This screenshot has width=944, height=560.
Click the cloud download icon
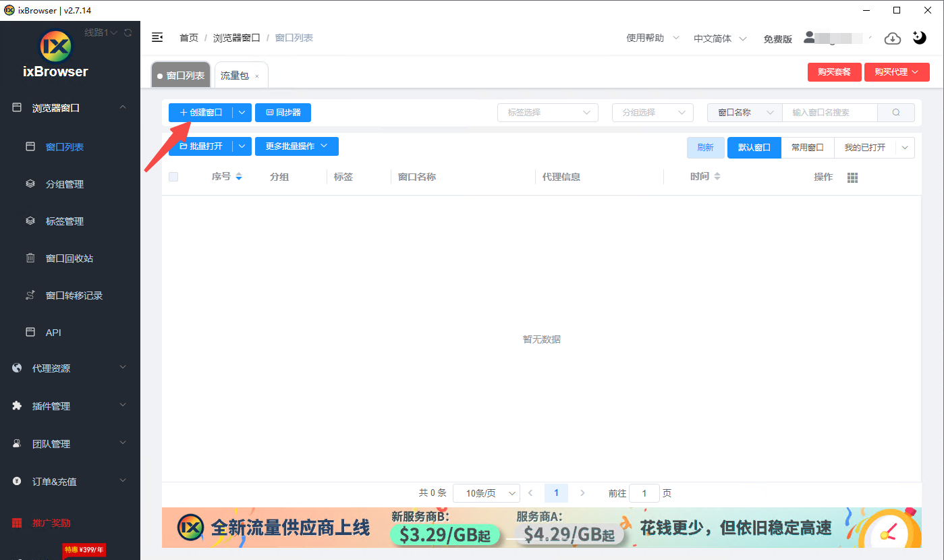pyautogui.click(x=893, y=38)
